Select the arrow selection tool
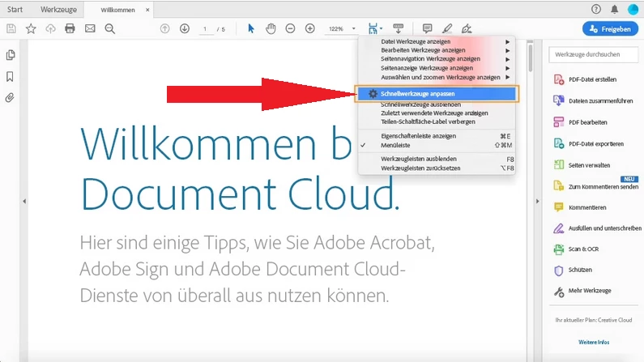The image size is (644, 362). tap(251, 28)
